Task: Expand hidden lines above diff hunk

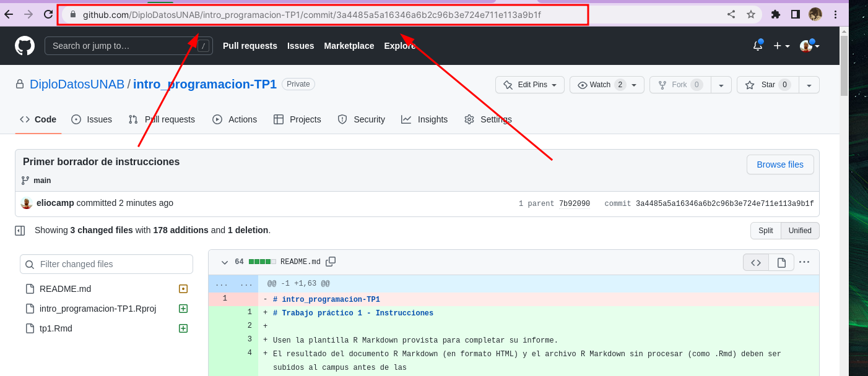Action: pyautogui.click(x=233, y=284)
